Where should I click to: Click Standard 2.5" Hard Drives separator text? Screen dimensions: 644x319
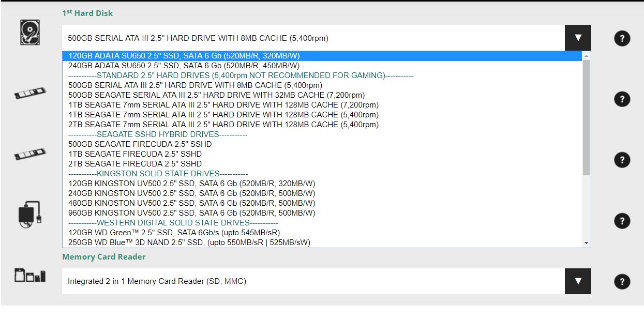(241, 75)
